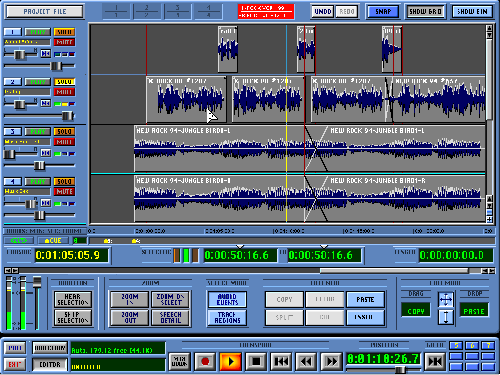Click track 4 pan center icon
Viewport: 500px width, 375px height.
click(46, 203)
